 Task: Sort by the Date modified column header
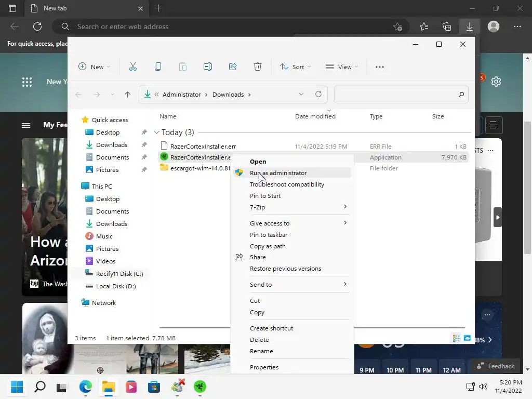315,116
